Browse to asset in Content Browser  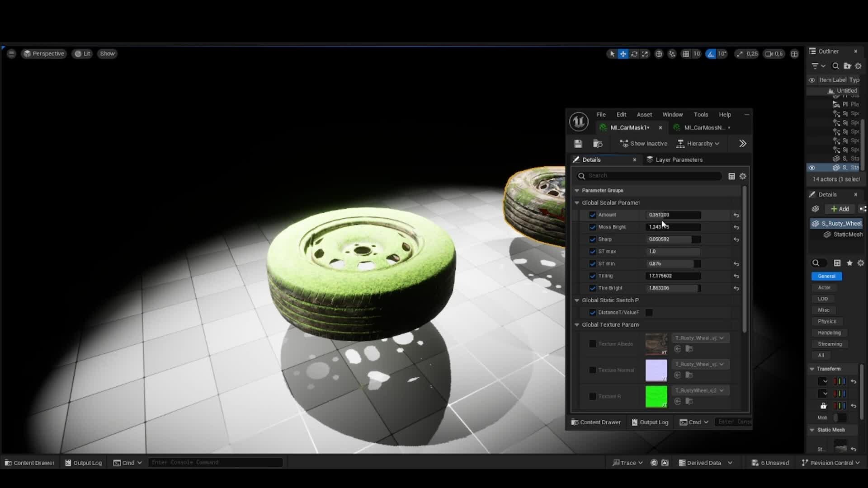pos(598,143)
